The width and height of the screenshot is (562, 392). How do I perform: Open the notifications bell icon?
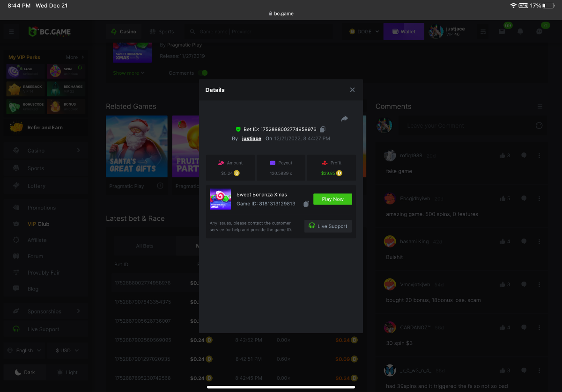click(520, 32)
